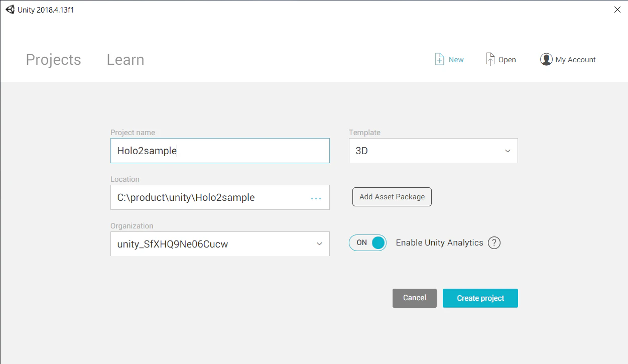Focus the Project name input field
Image resolution: width=628 pixels, height=364 pixels.
point(220,151)
